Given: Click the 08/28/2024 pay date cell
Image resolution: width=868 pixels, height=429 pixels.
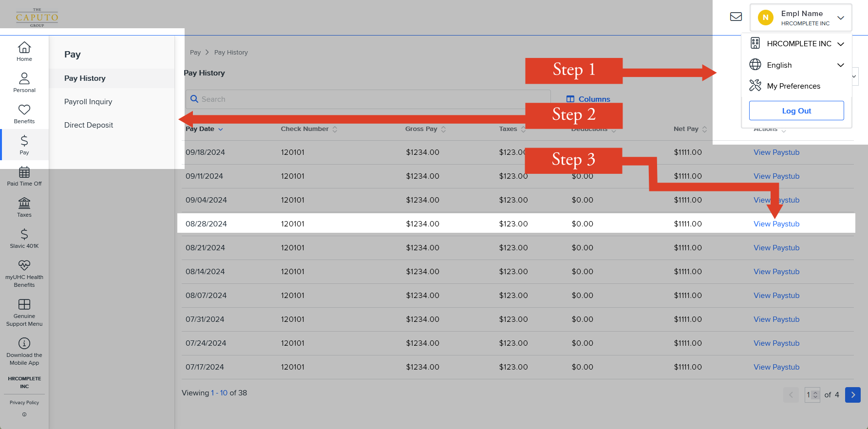Looking at the screenshot, I should click(x=206, y=224).
